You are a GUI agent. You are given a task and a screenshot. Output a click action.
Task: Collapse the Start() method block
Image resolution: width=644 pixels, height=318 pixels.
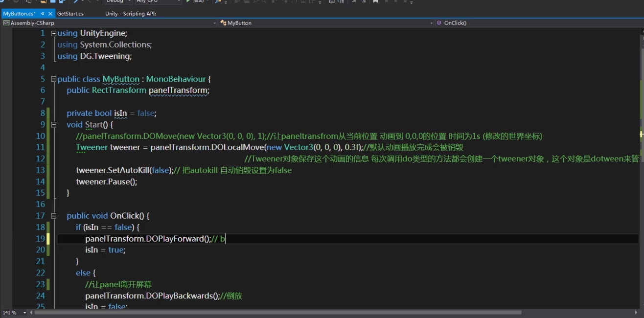pyautogui.click(x=54, y=125)
